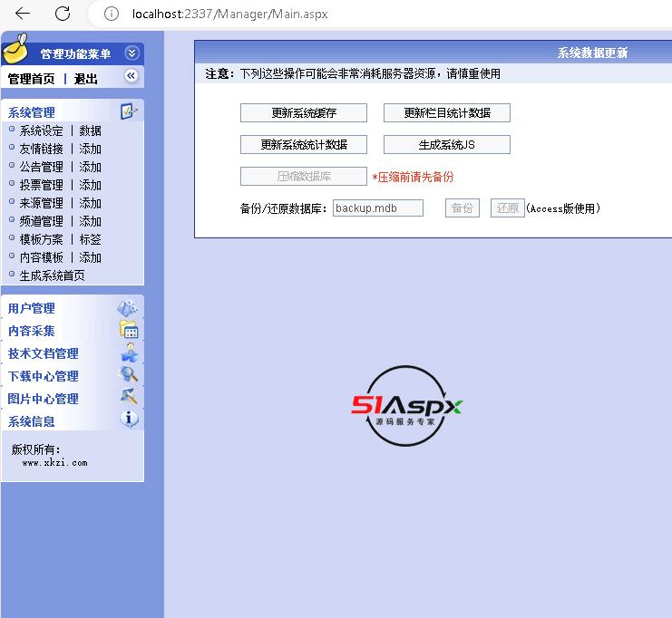Click 添加 next to 投票管理
672x618 pixels.
tap(90, 185)
